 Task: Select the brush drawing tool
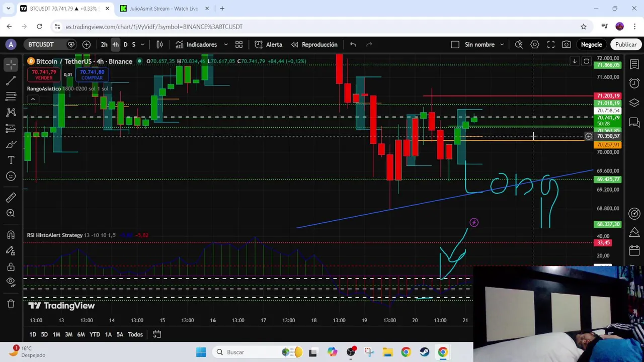[x=11, y=144]
